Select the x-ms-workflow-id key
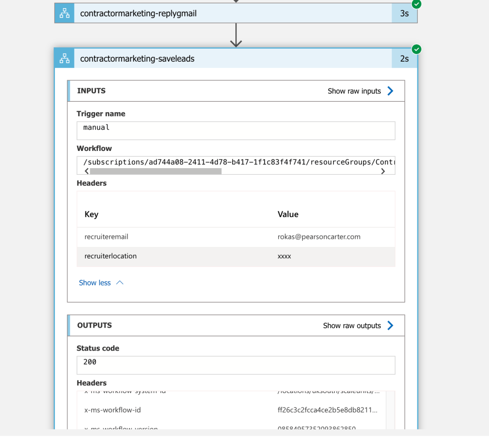 point(113,410)
